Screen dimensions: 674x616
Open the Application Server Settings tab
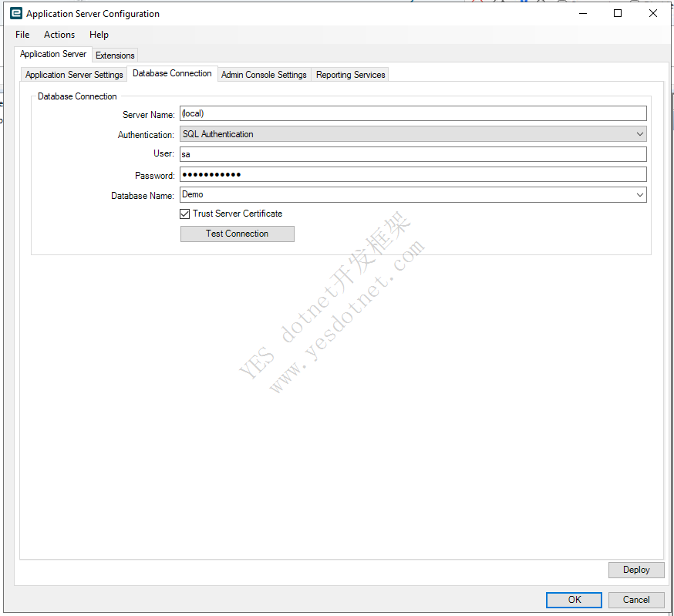pos(74,75)
